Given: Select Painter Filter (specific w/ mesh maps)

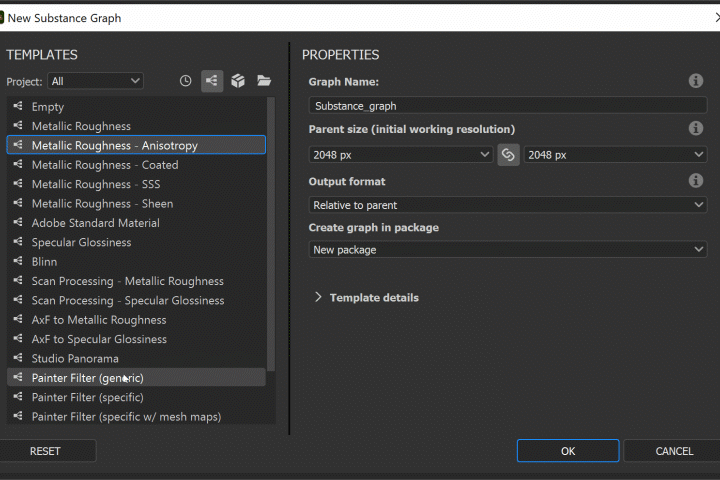Looking at the screenshot, I should 136,416.
